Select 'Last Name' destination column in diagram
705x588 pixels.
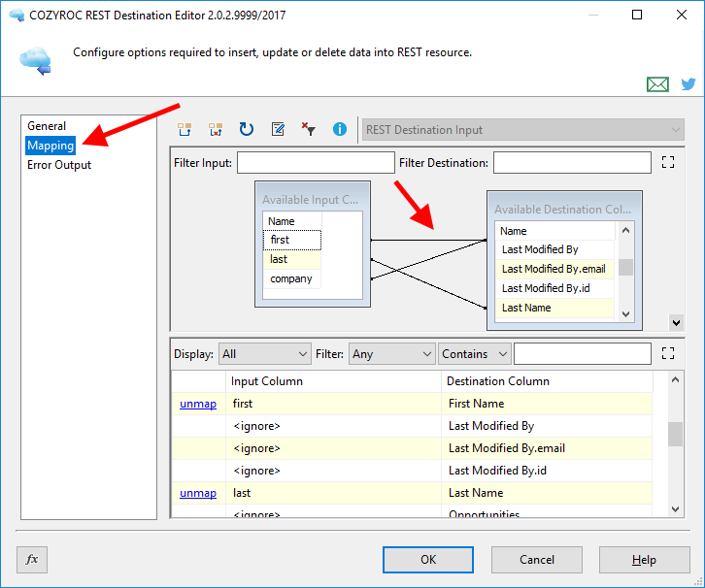(x=554, y=308)
